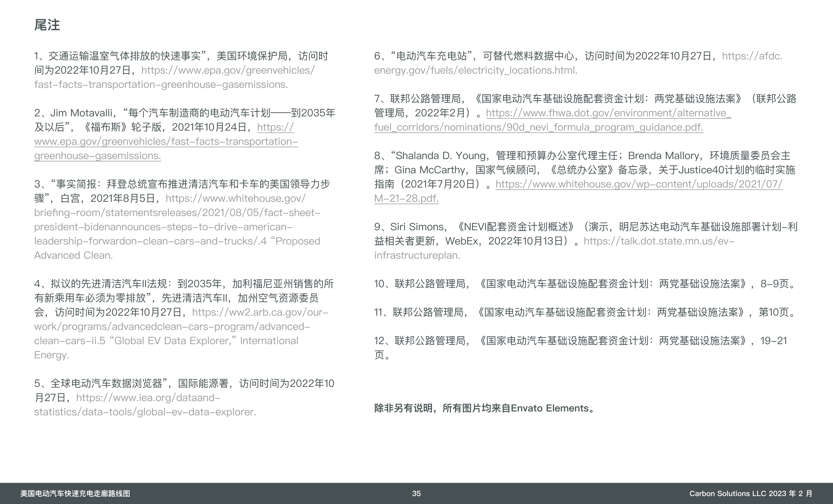This screenshot has width=833, height=504.
Task: Open the ww2.arb.ca.gov link in endnote 4
Action: [x=260, y=312]
